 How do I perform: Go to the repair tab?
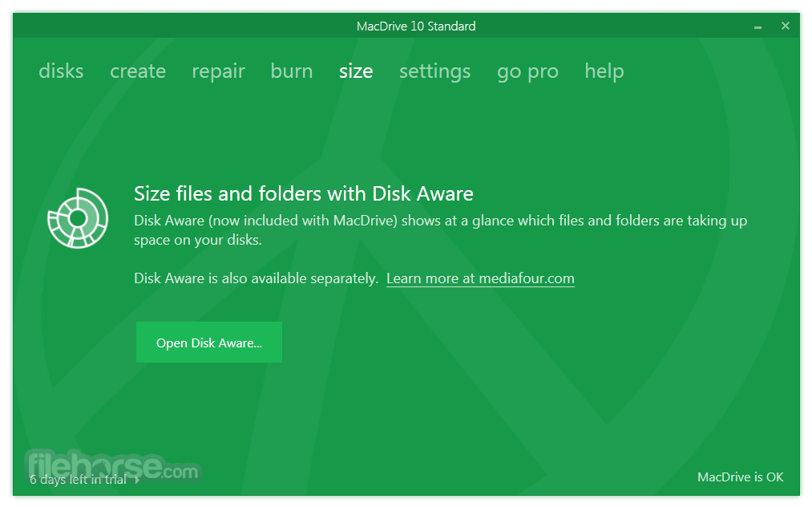pos(218,71)
